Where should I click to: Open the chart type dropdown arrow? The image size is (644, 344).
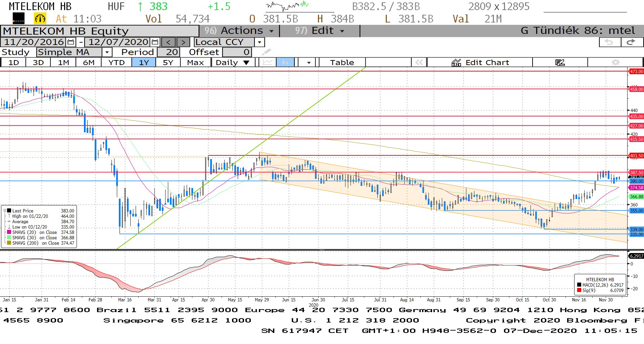(309, 62)
